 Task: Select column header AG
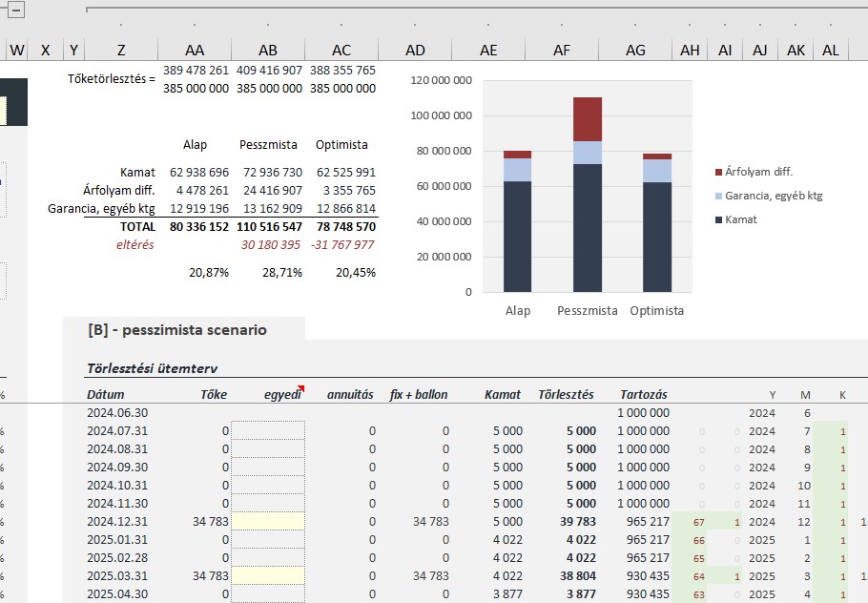pyautogui.click(x=635, y=50)
